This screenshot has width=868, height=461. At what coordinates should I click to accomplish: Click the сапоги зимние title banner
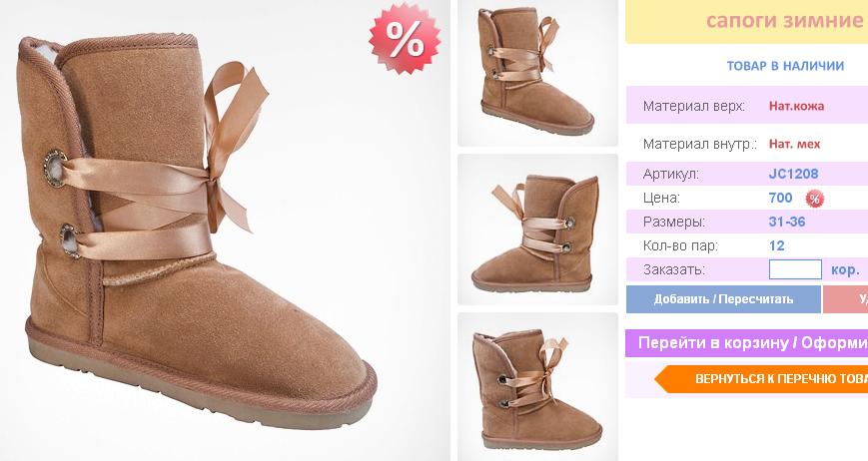[x=747, y=22]
